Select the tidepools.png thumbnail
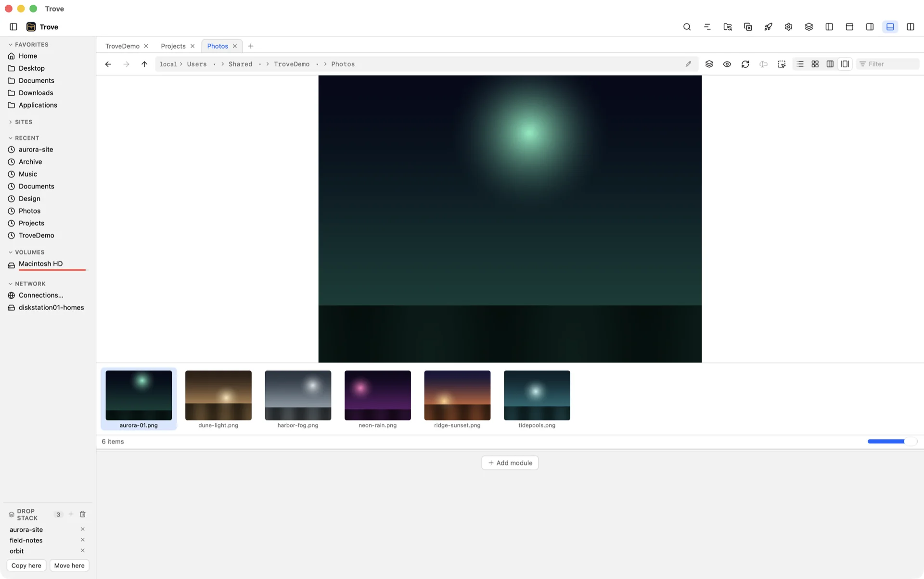This screenshot has height=579, width=924. pyautogui.click(x=537, y=399)
